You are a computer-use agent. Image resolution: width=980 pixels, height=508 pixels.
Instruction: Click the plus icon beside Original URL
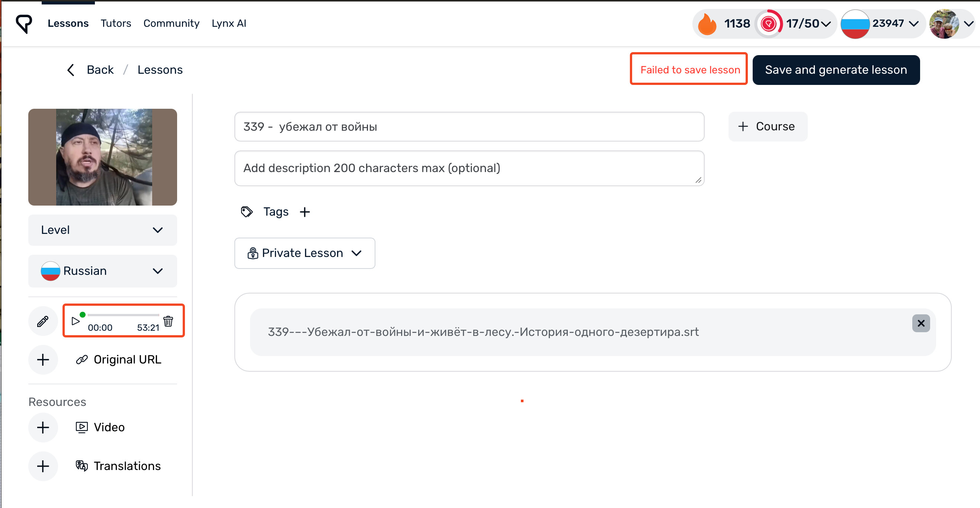[43, 360]
